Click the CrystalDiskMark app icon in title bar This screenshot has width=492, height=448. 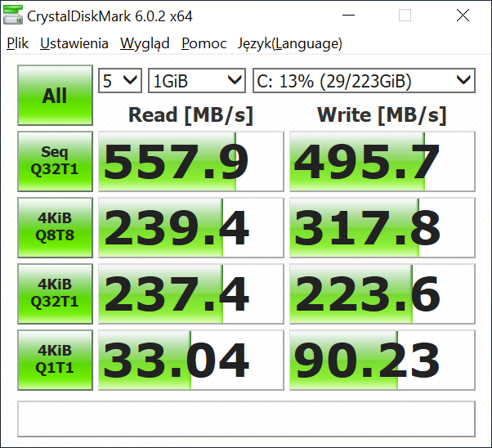[14, 16]
